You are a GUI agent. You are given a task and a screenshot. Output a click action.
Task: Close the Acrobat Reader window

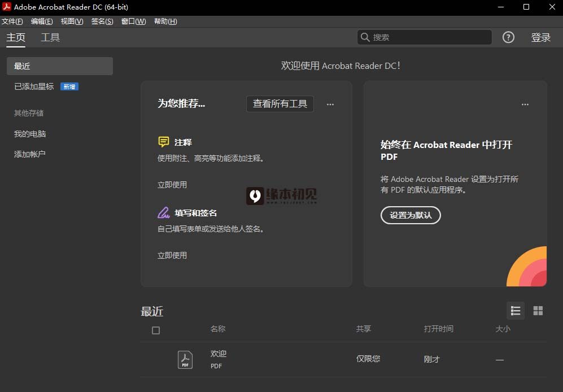click(552, 7)
